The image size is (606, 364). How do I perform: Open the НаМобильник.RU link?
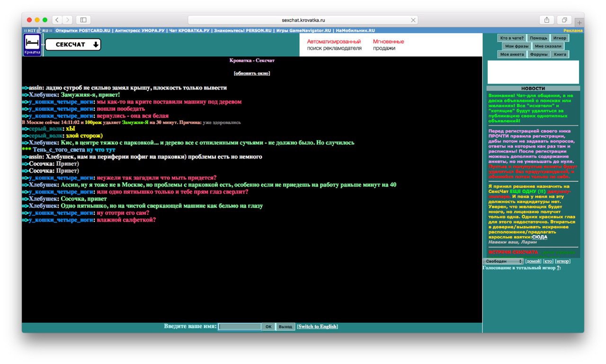tap(355, 30)
